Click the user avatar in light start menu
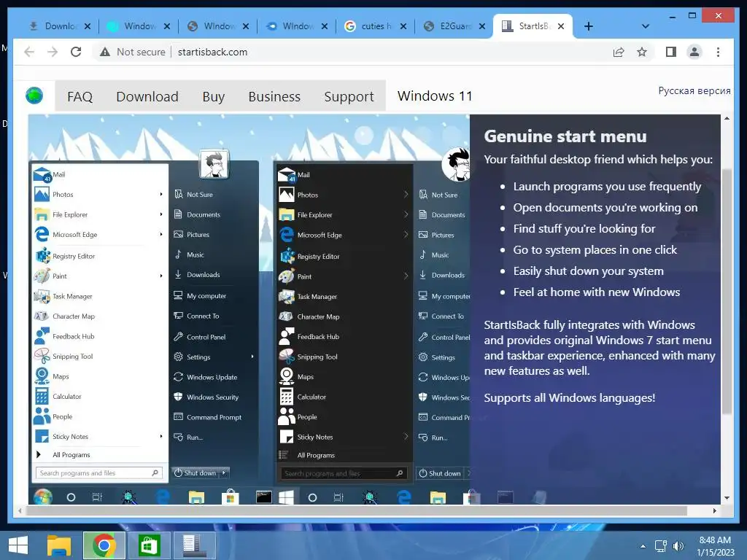The height and width of the screenshot is (560, 747). tap(214, 164)
